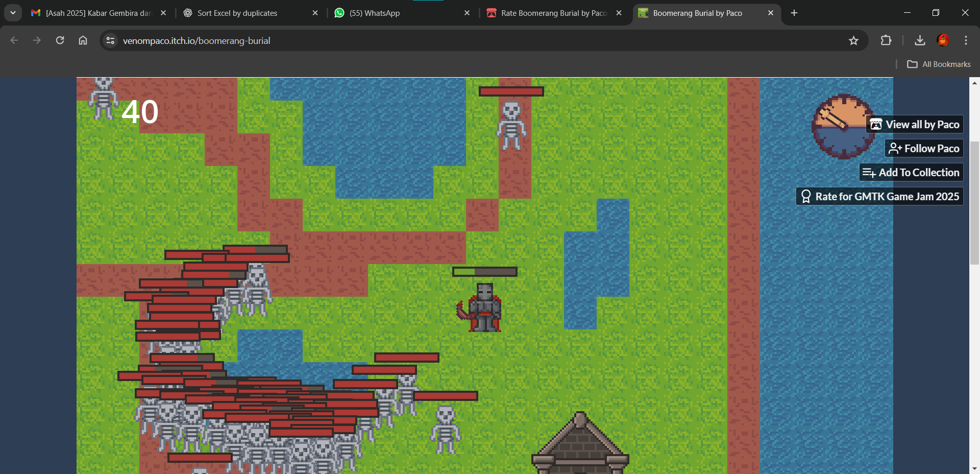Click the scrollbar down arrow

click(x=975, y=468)
